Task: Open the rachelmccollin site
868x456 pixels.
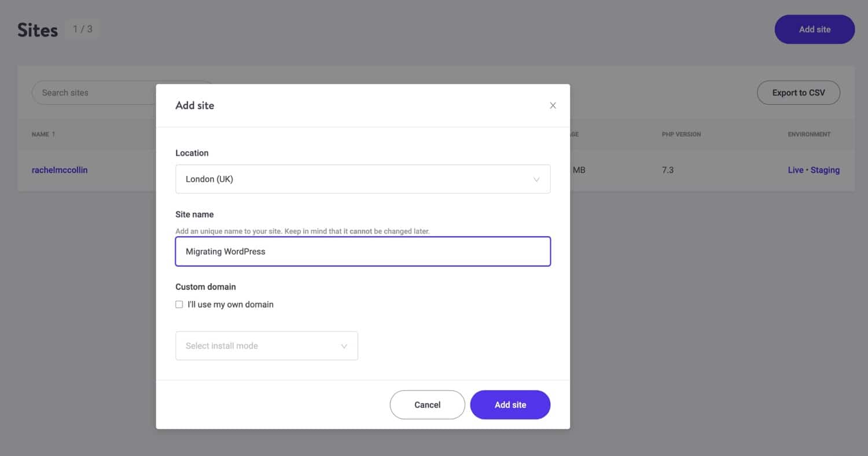Action: 60,170
